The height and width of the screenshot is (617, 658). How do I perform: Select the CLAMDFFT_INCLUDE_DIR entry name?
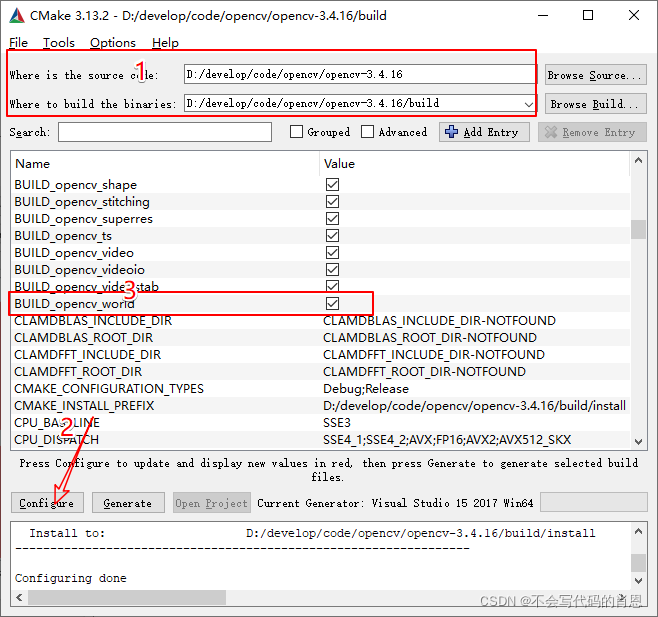click(x=88, y=355)
